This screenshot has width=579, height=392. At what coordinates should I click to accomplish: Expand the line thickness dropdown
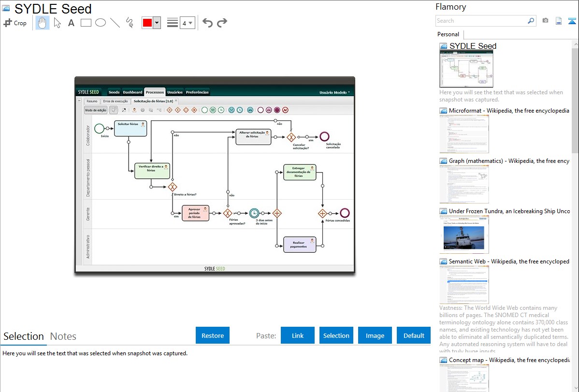pos(187,23)
